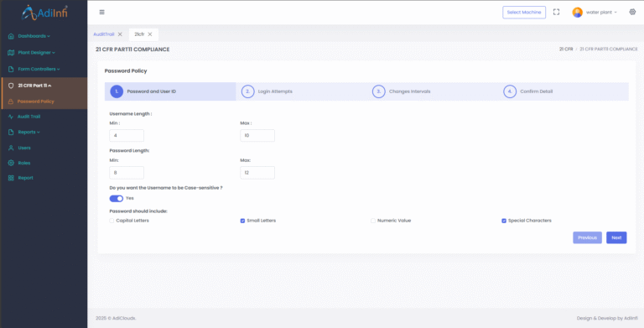Open the settings gear icon

632,12
